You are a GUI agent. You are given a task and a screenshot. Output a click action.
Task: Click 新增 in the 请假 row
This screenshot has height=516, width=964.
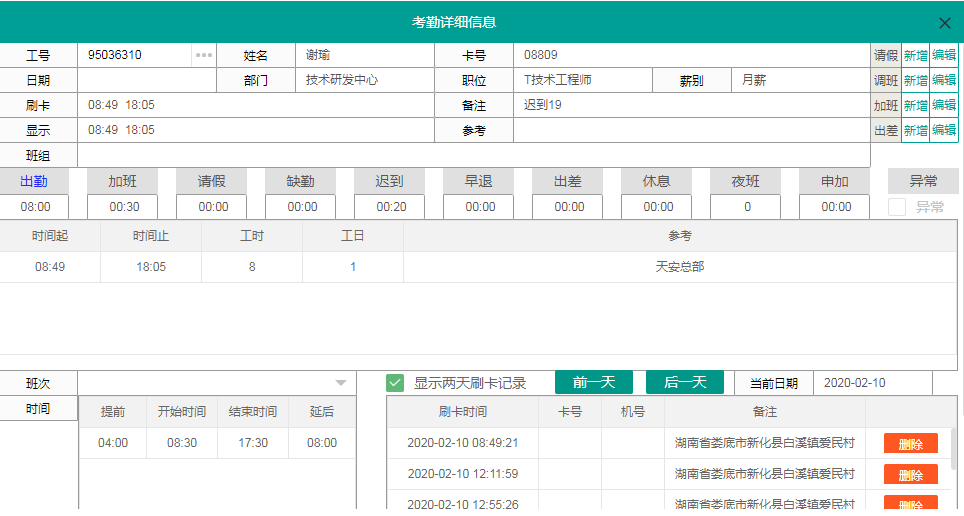(x=915, y=56)
